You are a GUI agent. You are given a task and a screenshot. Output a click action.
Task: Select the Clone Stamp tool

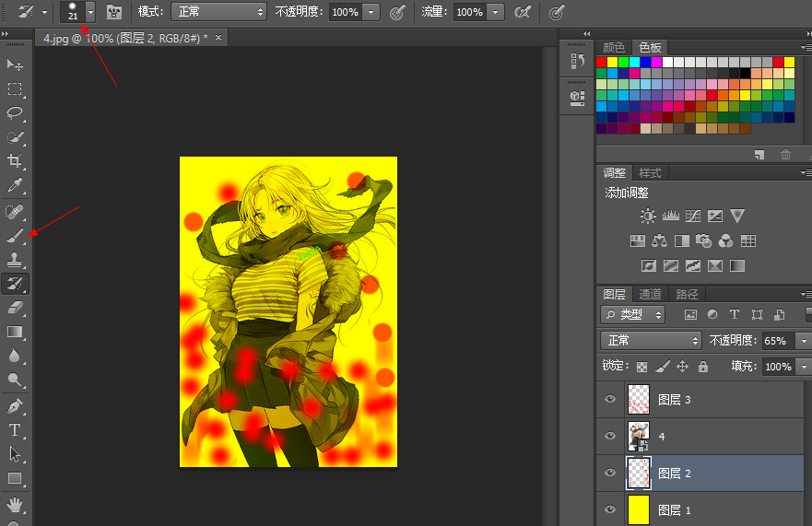15,260
